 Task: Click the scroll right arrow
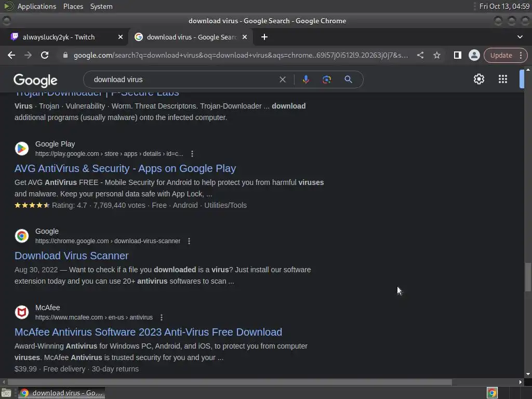pyautogui.click(x=521, y=382)
